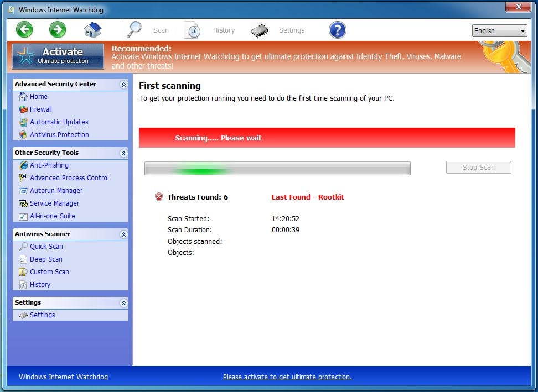
Task: Click the sidebar History clock icon
Action: (23, 285)
